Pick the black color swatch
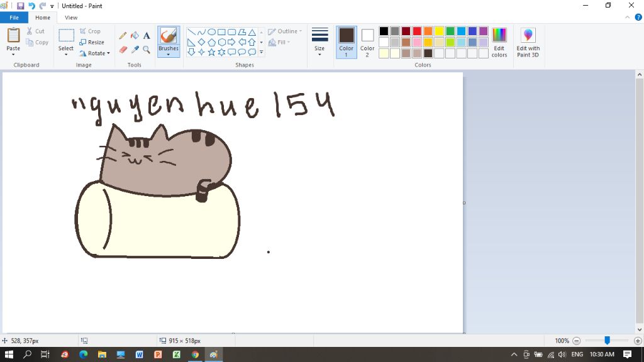Screen dimensions: 644x362 (384, 31)
